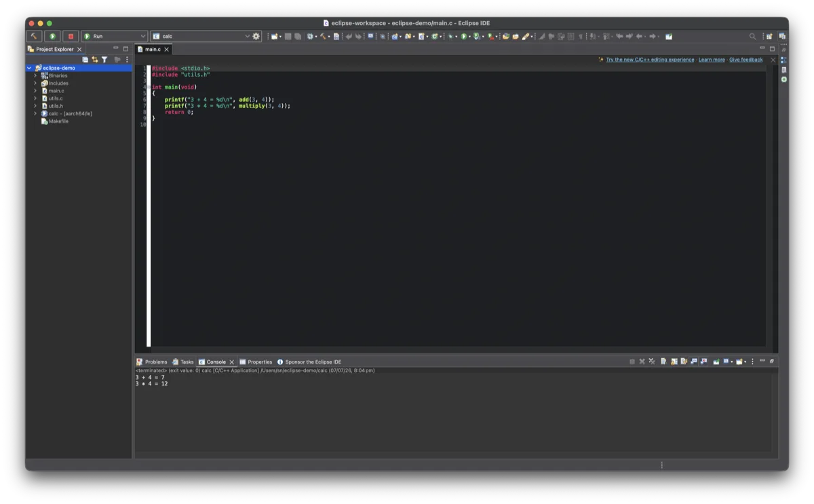The width and height of the screenshot is (814, 504).
Task: Click the green Run toolbar icon
Action: click(x=463, y=36)
